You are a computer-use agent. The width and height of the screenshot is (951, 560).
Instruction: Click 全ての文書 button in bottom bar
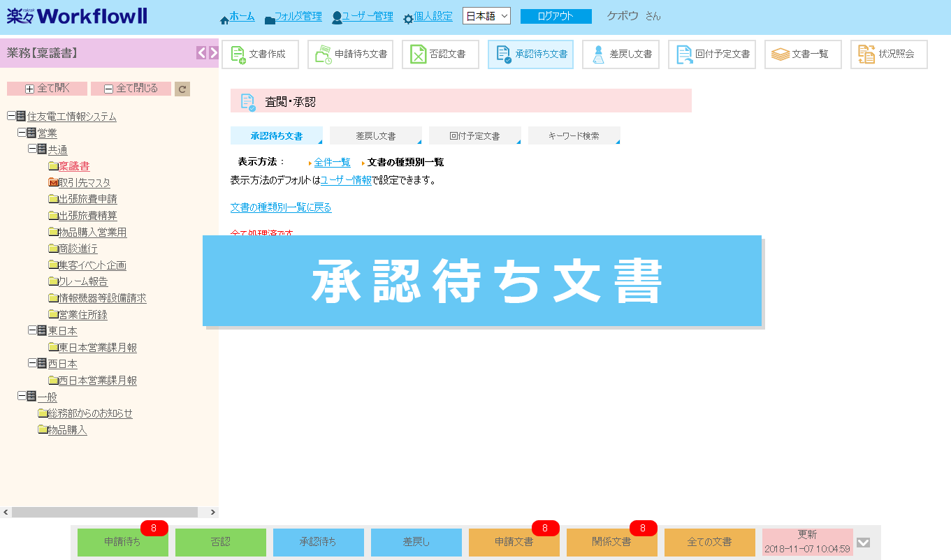pyautogui.click(x=710, y=542)
